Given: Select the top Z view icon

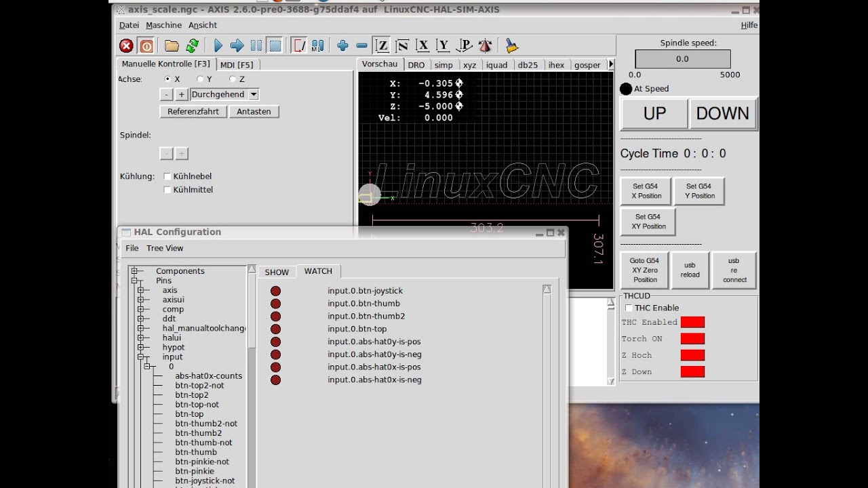Looking at the screenshot, I should pyautogui.click(x=382, y=46).
